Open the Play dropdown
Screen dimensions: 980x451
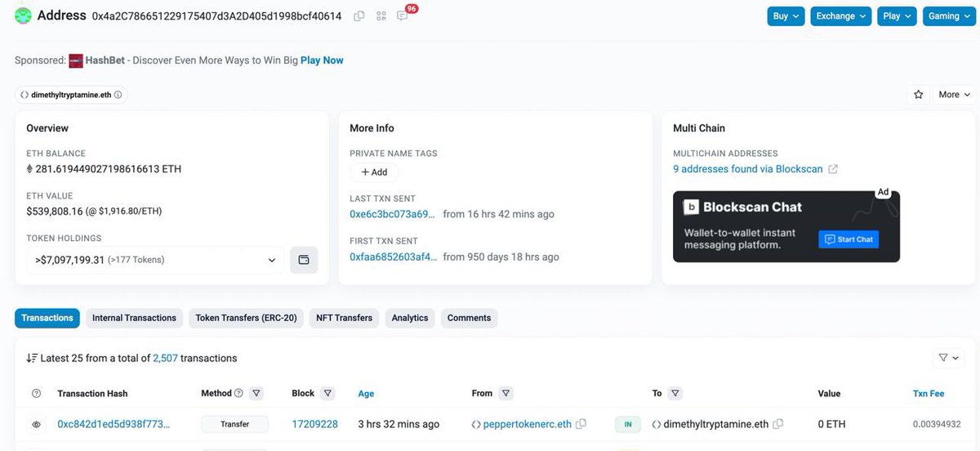(x=898, y=16)
